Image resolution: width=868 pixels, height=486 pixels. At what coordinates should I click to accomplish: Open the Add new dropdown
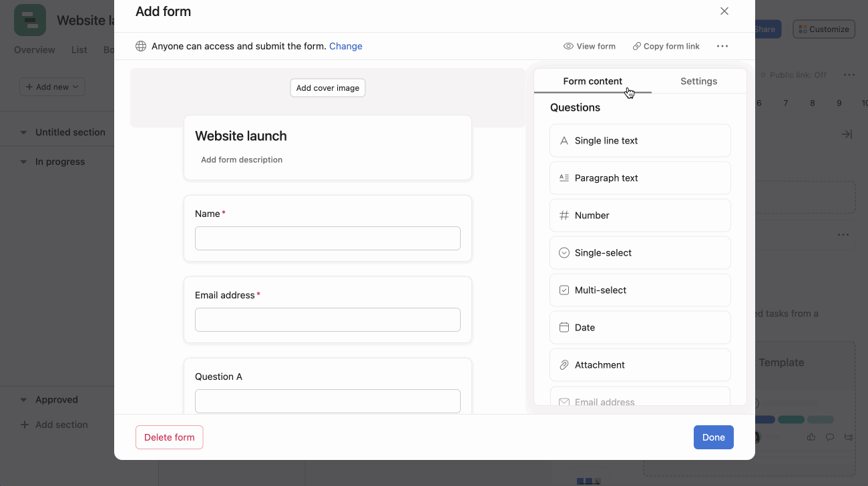(52, 87)
